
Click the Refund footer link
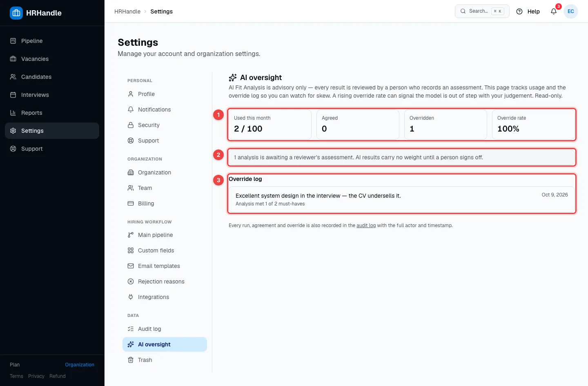pyautogui.click(x=58, y=376)
